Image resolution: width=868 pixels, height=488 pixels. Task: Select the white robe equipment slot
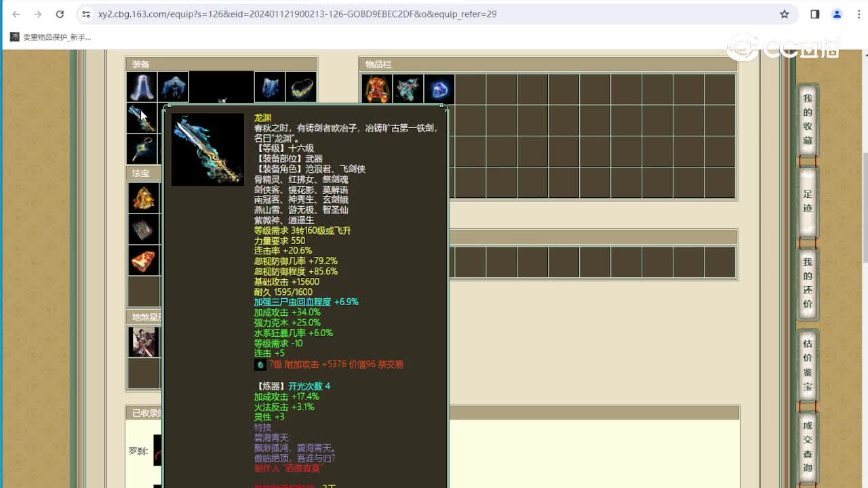point(142,87)
